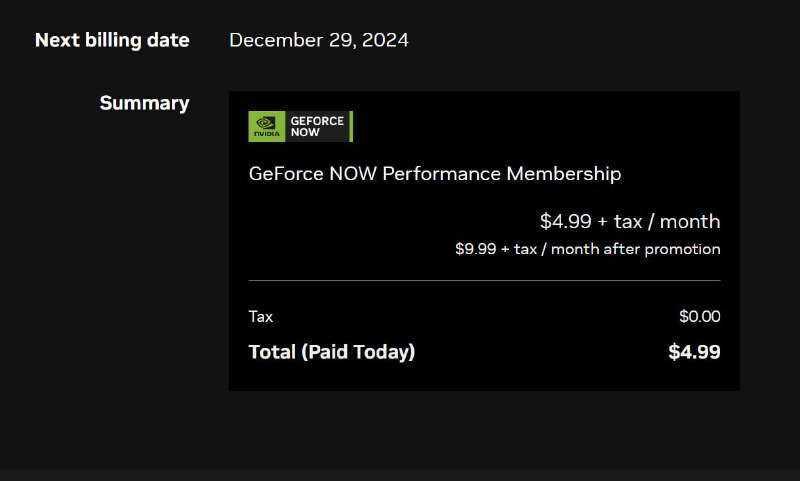This screenshot has width=800, height=481.
Task: Click the $0.00 tax amount
Action: click(x=699, y=316)
